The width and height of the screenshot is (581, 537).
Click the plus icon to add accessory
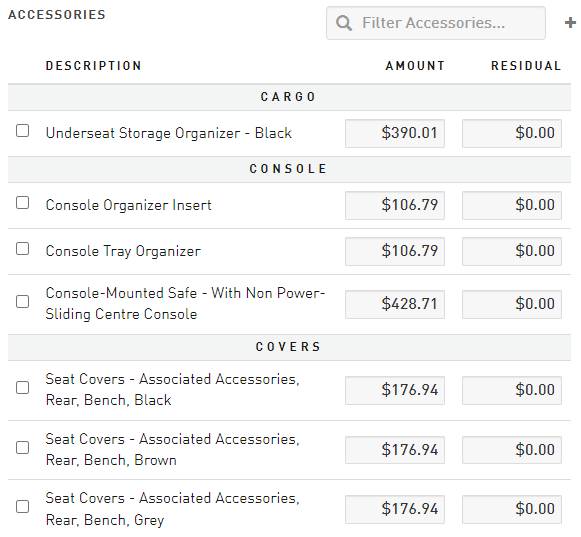click(570, 23)
